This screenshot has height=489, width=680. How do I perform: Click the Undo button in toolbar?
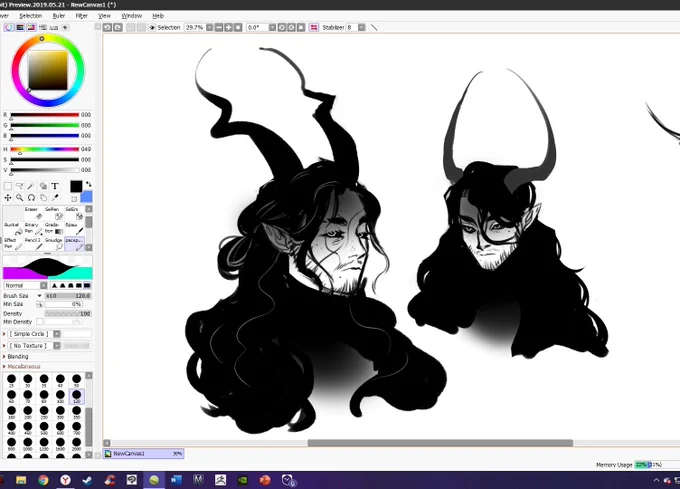(x=107, y=27)
